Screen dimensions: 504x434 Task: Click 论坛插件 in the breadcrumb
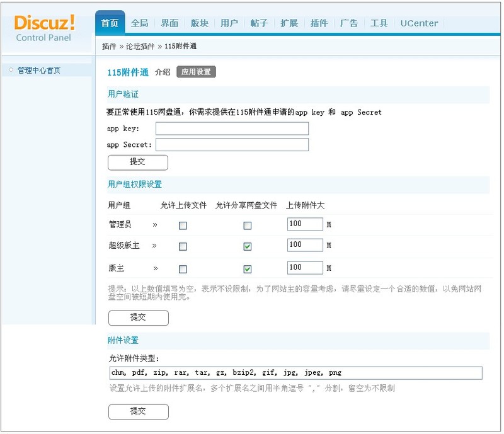coord(140,46)
